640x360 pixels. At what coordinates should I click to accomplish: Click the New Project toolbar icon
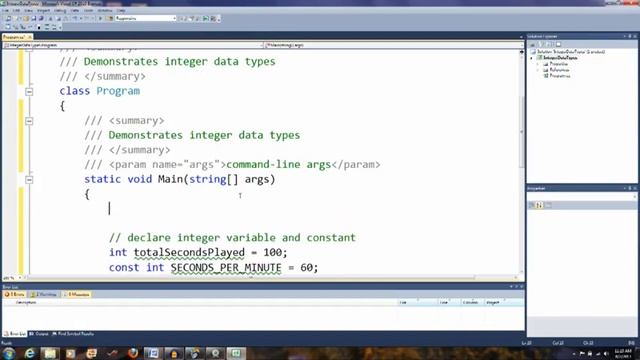pyautogui.click(x=8, y=18)
